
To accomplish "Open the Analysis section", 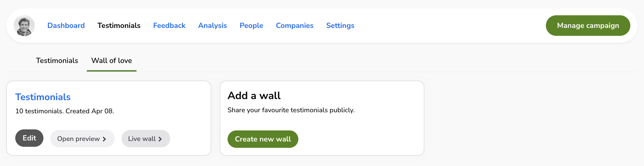I will [213, 26].
